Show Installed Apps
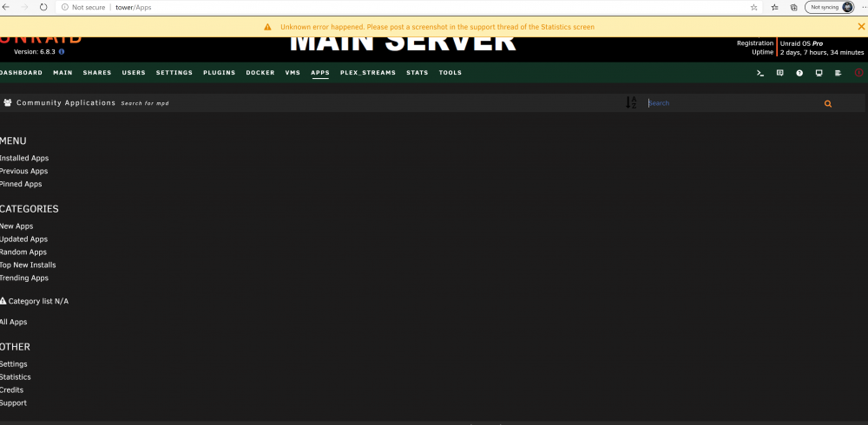The height and width of the screenshot is (425, 868). (24, 158)
